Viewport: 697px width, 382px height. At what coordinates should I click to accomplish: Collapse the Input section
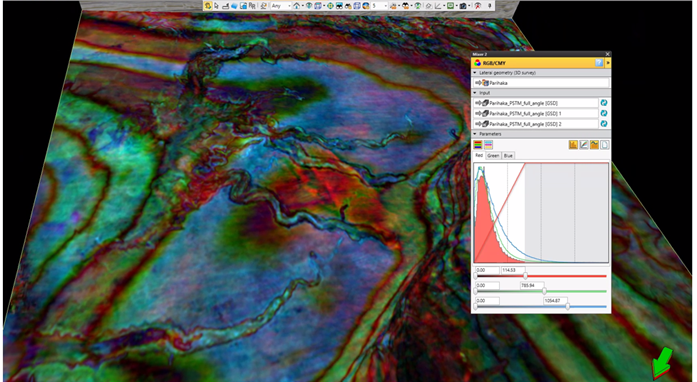click(475, 93)
